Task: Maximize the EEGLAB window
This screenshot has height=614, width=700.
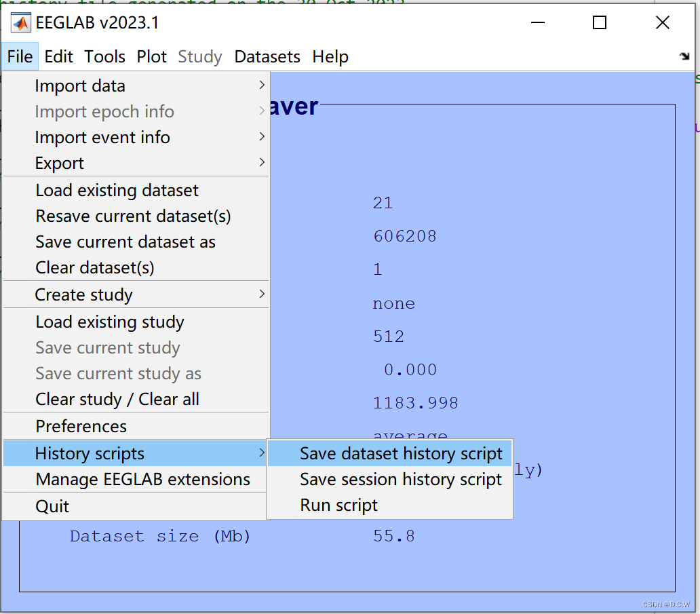Action: click(599, 22)
